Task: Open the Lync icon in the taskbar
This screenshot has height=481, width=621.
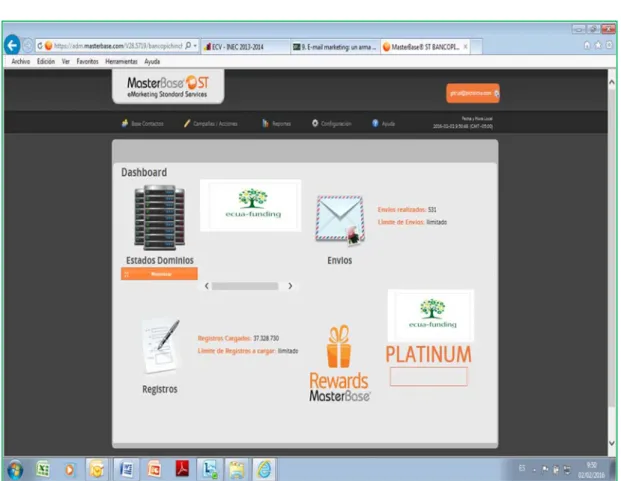Action: pyautogui.click(x=210, y=470)
